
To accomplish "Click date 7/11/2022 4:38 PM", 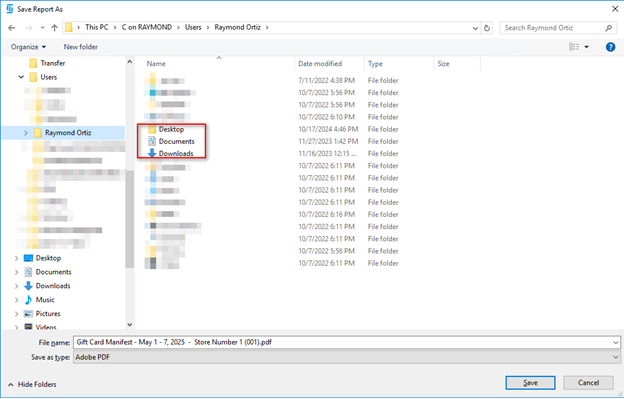I will click(326, 81).
